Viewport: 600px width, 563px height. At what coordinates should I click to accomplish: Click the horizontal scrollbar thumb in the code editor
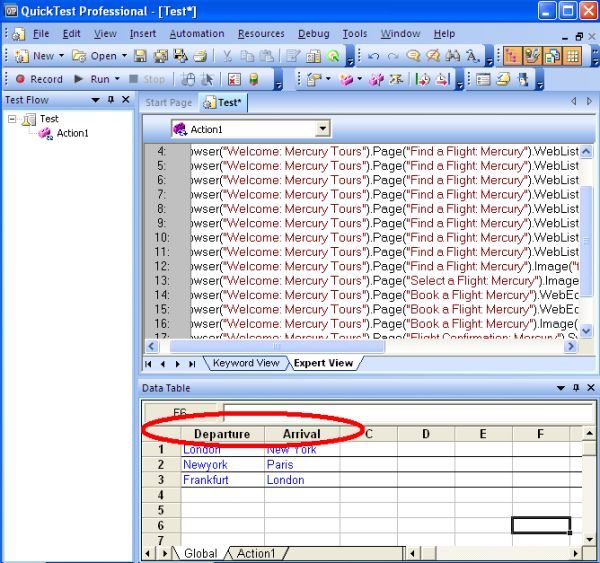point(277,347)
